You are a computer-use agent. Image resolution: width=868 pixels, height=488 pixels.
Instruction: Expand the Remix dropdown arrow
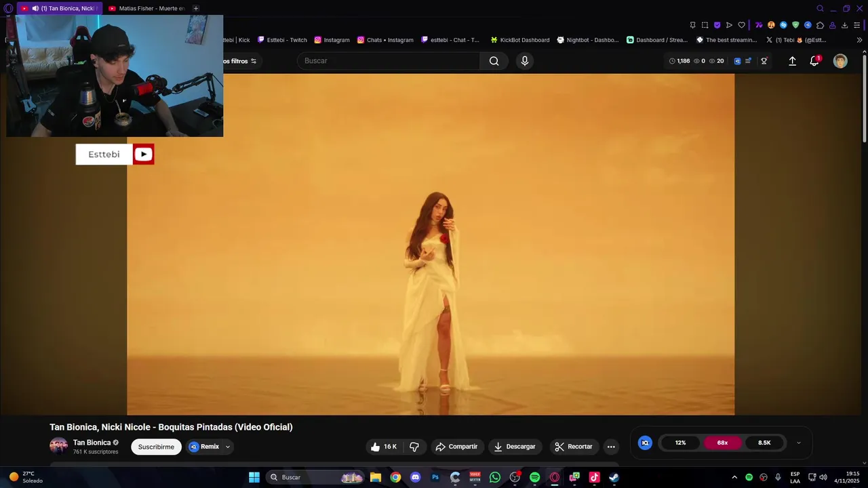[x=228, y=447]
